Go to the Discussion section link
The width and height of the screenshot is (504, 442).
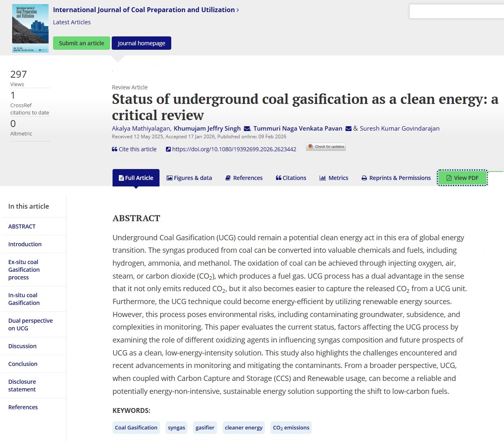(22, 346)
